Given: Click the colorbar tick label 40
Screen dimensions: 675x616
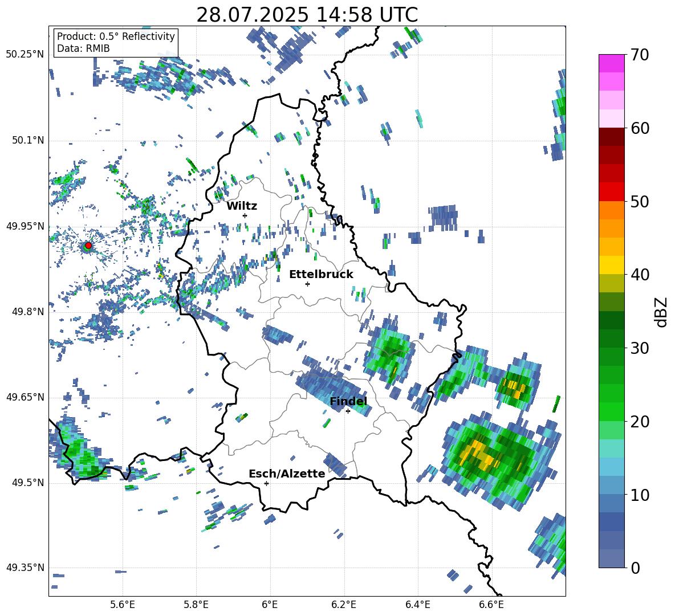Looking at the screenshot, I should 640,275.
